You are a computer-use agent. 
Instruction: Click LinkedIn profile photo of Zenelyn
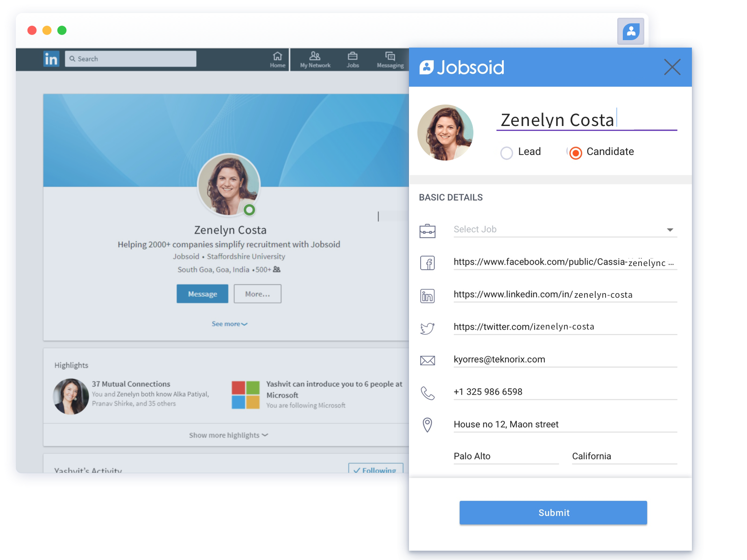tap(229, 185)
